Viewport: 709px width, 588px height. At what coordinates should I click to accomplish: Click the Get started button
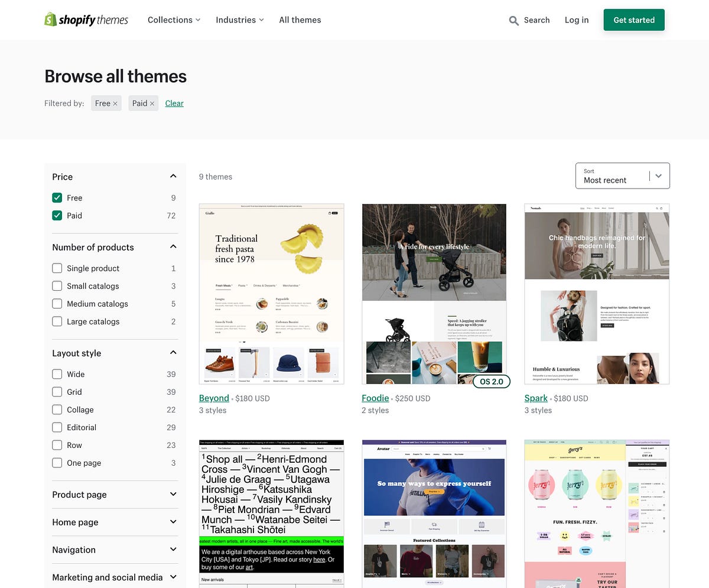(x=633, y=20)
